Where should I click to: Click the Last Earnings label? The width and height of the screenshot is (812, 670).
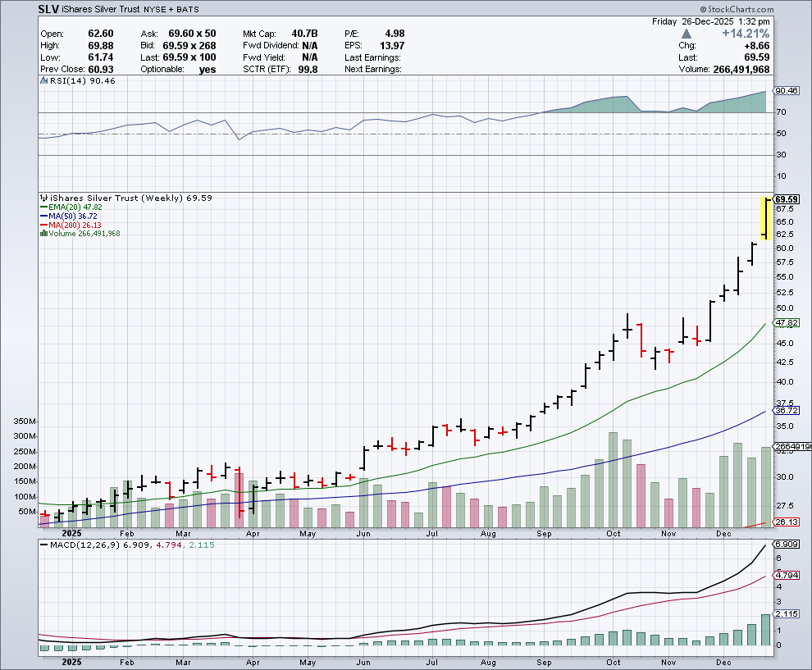pos(373,57)
